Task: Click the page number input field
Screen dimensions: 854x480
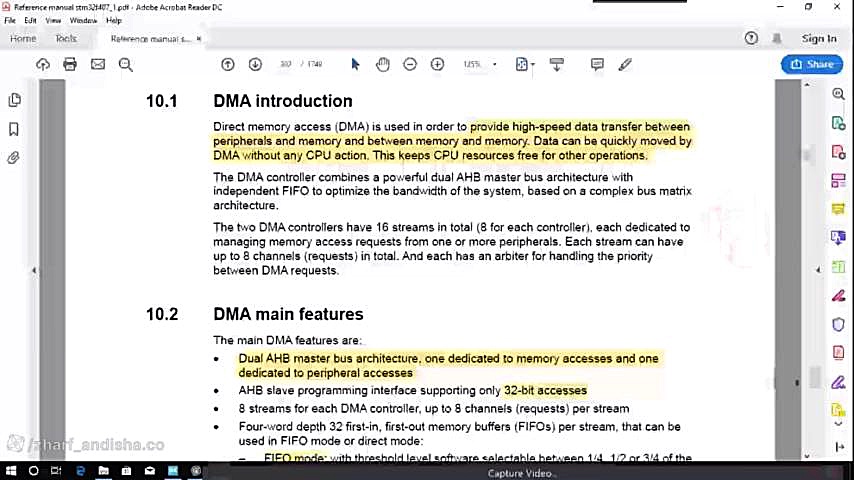Action: [285, 64]
